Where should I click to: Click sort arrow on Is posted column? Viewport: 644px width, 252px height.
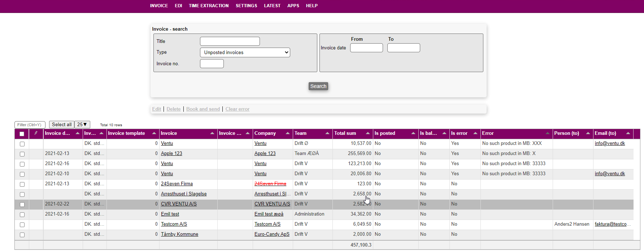413,133
